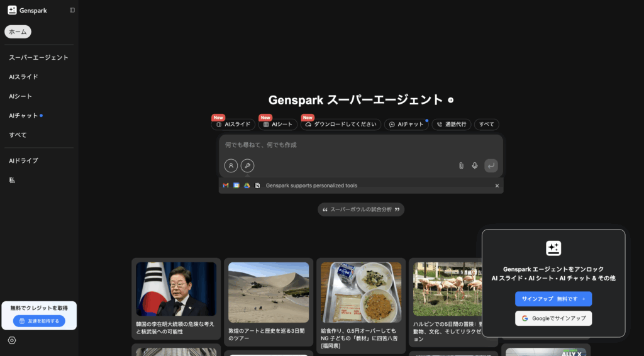The height and width of the screenshot is (356, 644).
Task: Click the 給食作り、0.5円オーバーしてもNG article title
Action: point(359,338)
